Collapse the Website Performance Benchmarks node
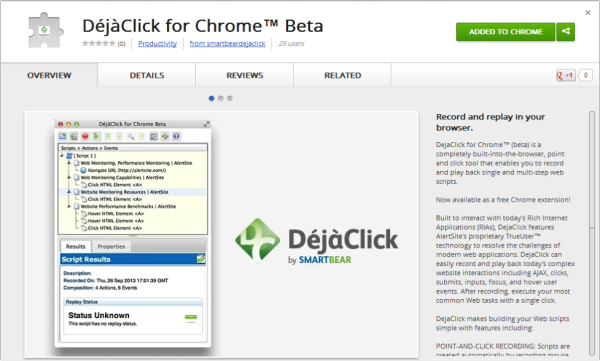600x361 pixels. [x=69, y=206]
